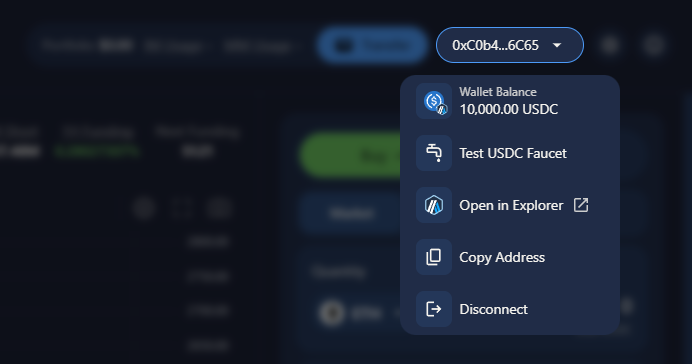Screen dimensions: 692x364
Task: Click the copy icon beside Copy Address
Action: pyautogui.click(x=434, y=257)
